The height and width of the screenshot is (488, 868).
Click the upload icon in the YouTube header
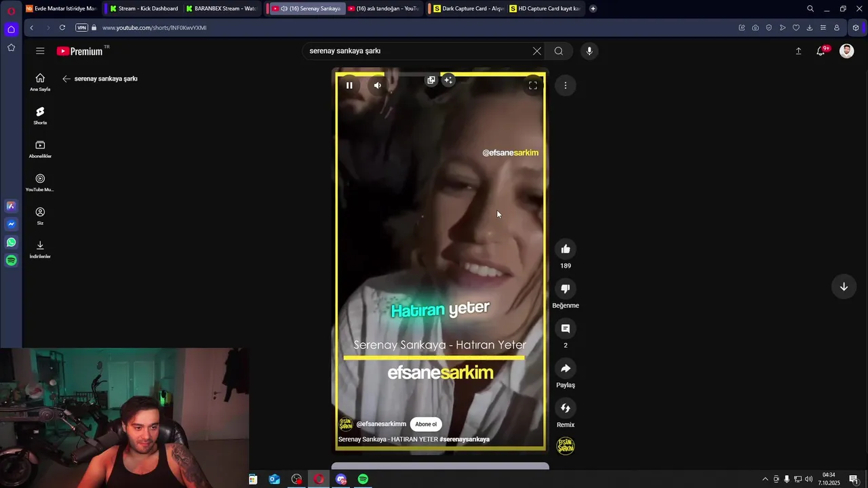(798, 51)
